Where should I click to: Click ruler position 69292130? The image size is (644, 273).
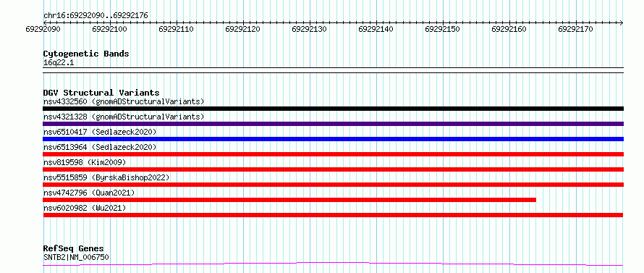310,29
